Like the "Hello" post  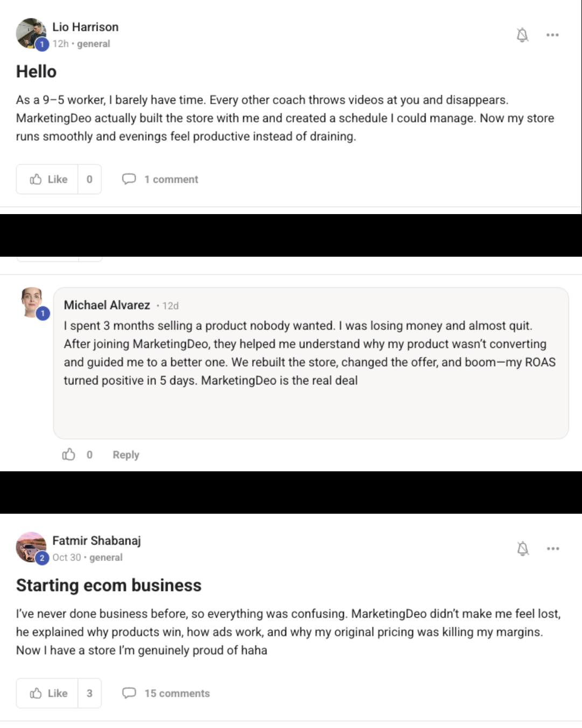pos(48,179)
